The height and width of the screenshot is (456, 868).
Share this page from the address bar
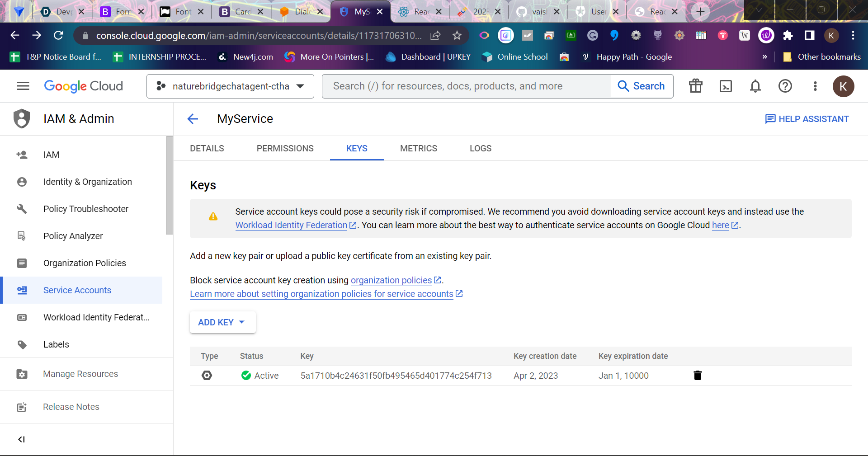(435, 35)
